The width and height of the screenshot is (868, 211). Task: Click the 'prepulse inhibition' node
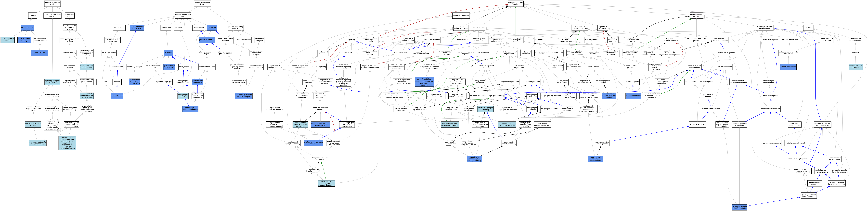[633, 96]
